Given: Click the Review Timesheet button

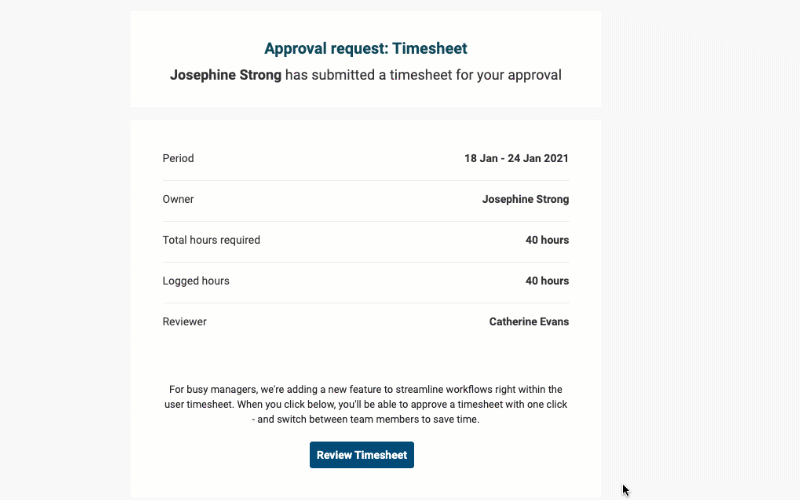Looking at the screenshot, I should (361, 455).
